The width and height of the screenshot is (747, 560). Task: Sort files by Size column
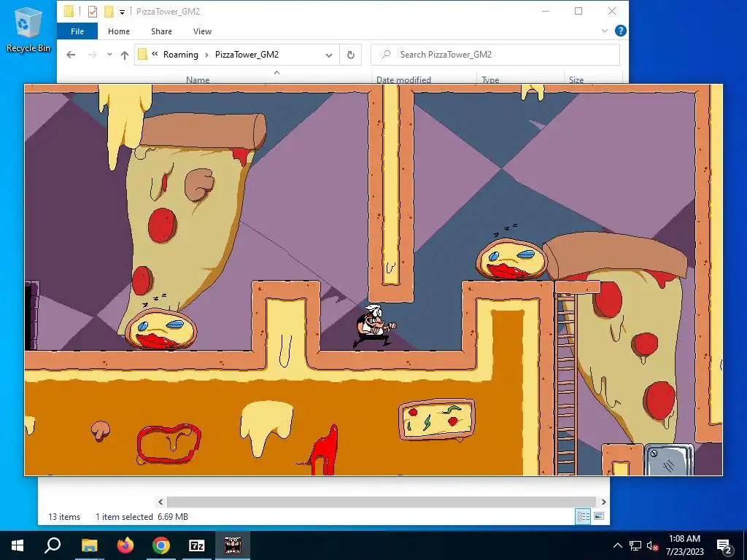tap(576, 79)
